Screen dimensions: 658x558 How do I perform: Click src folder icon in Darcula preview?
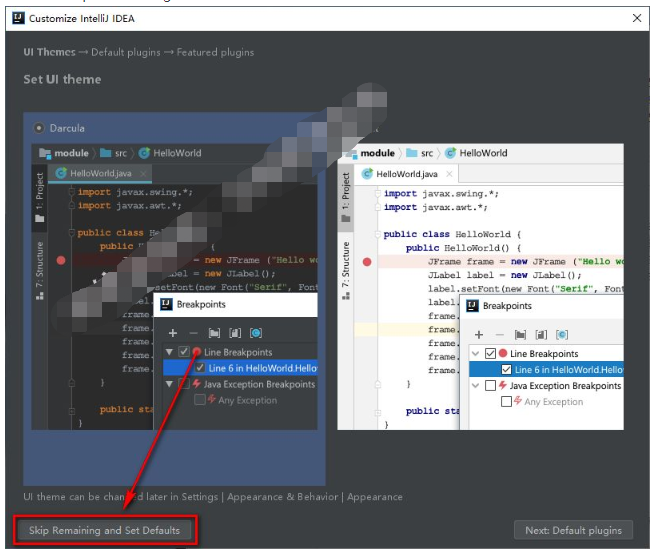(106, 153)
